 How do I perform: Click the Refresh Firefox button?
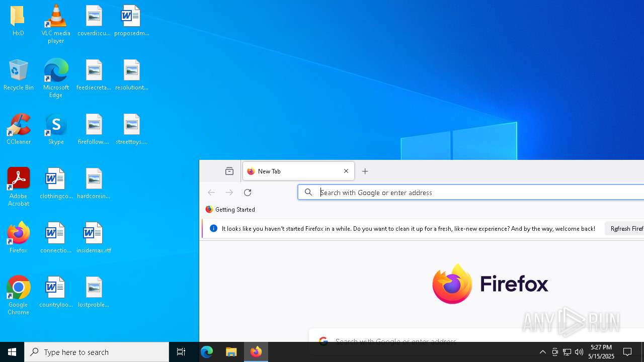point(624,229)
